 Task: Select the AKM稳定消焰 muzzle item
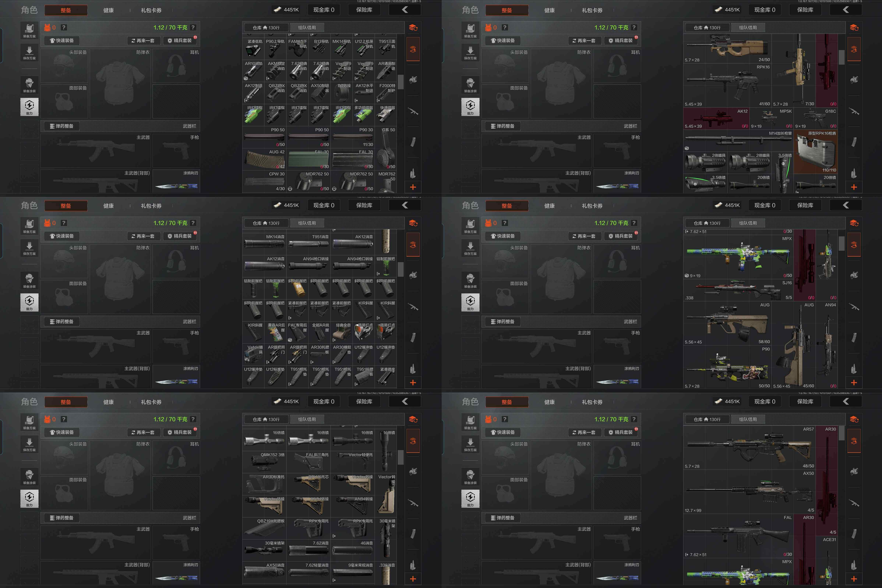click(x=276, y=71)
